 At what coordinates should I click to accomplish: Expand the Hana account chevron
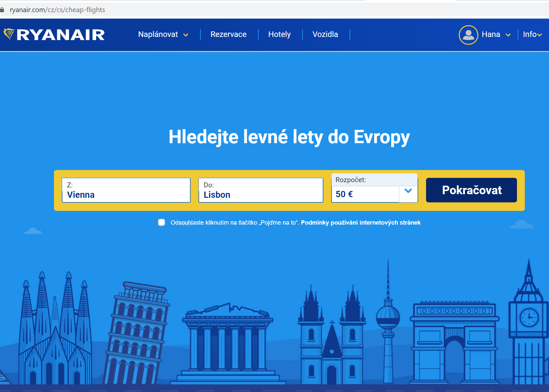[x=508, y=35]
